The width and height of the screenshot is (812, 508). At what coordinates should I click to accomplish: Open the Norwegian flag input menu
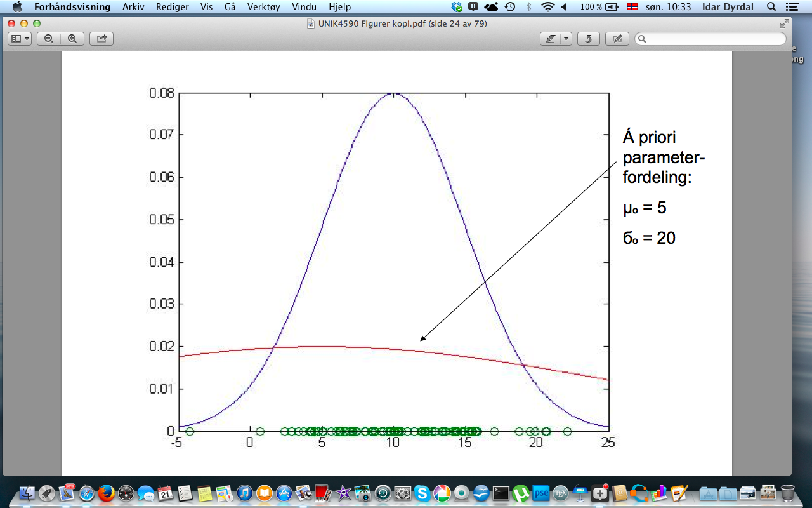pyautogui.click(x=631, y=7)
